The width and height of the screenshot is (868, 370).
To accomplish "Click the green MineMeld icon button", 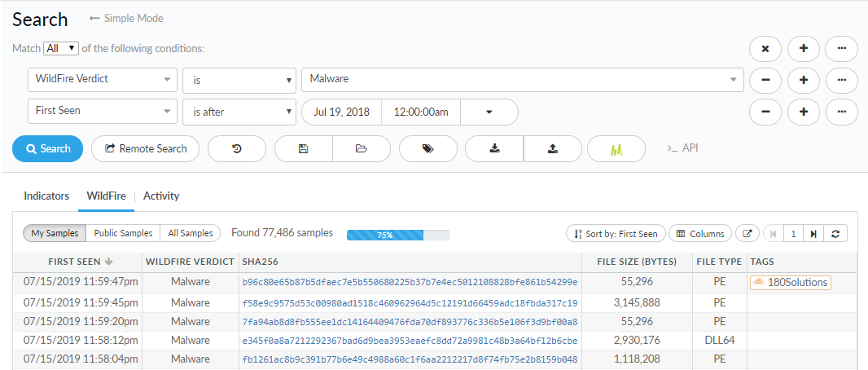I will [616, 148].
